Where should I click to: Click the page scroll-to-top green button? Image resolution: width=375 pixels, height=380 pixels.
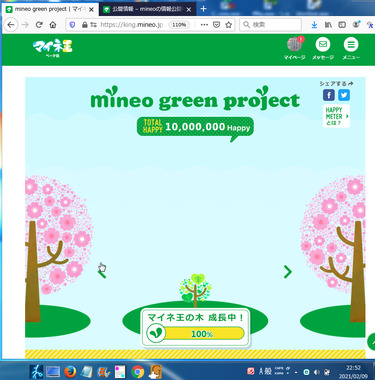coord(371,341)
